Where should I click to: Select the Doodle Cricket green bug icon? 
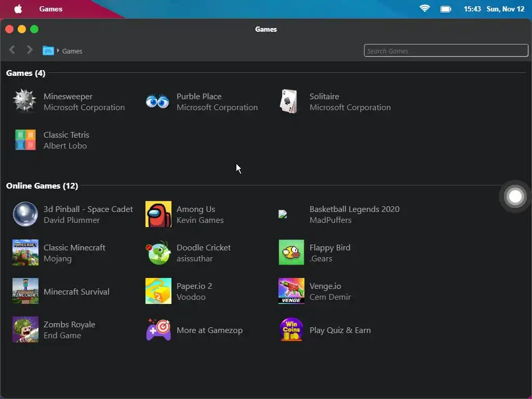click(158, 252)
